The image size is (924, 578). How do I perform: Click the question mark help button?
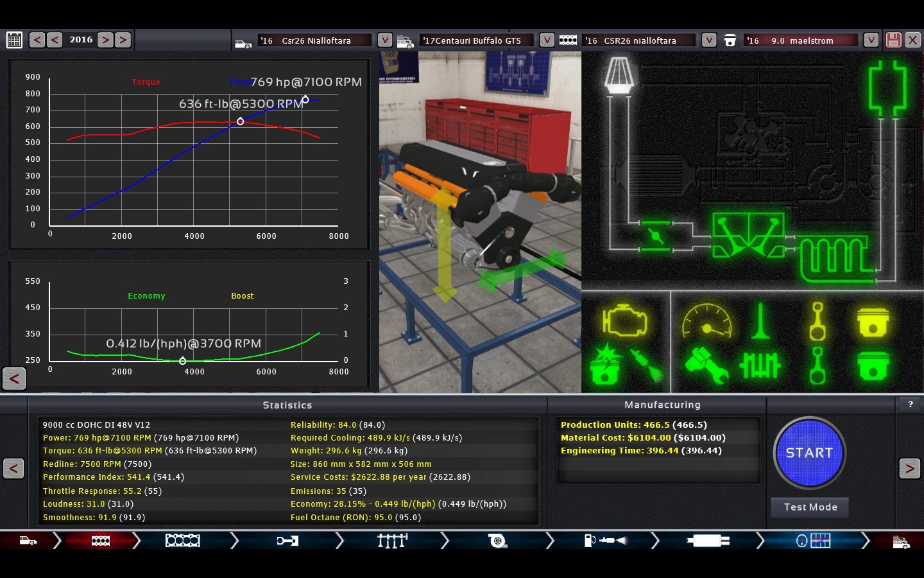click(x=910, y=405)
